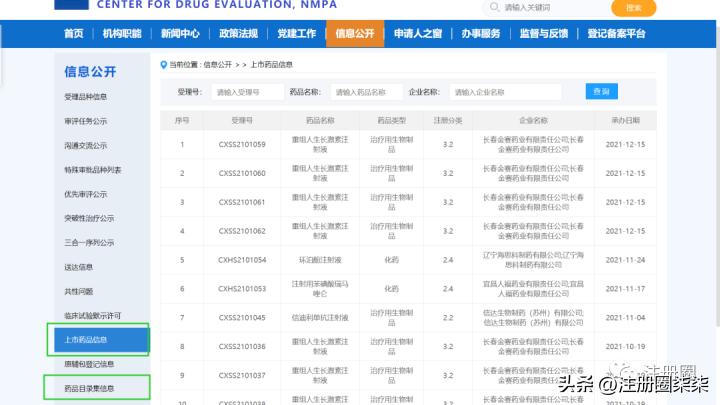Go to 办事服务 in navigation bar
720x405 pixels.
pos(481,34)
